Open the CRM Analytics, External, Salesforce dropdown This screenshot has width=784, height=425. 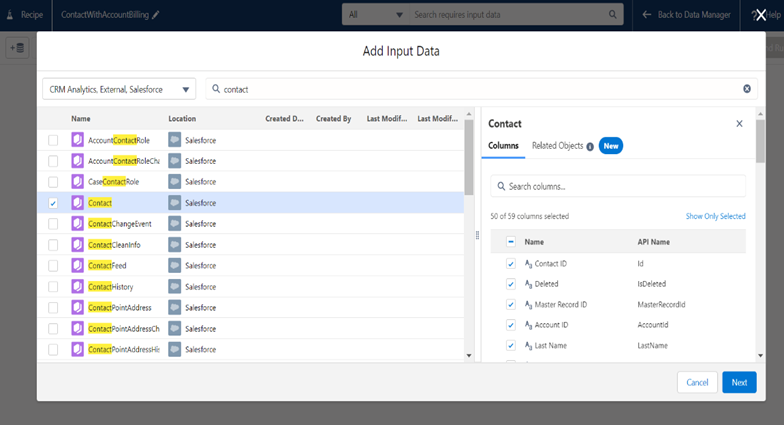[119, 89]
